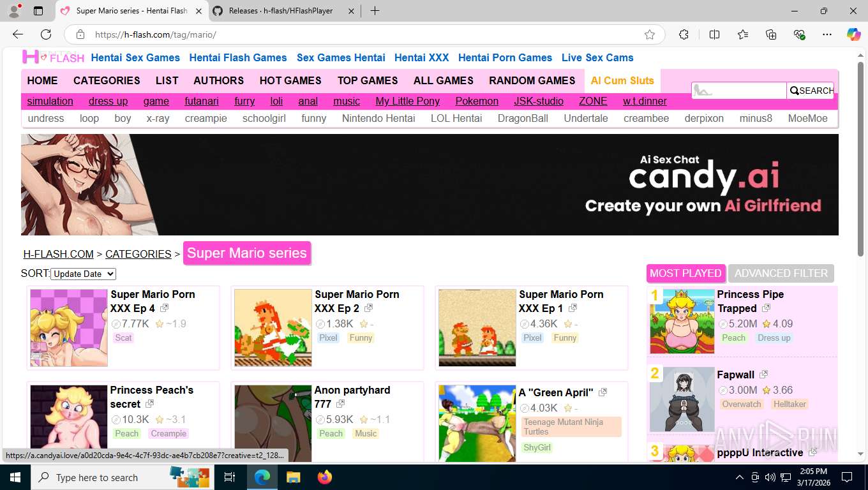The width and height of the screenshot is (868, 490).
Task: Click the browser address bar
Action: pos(364,34)
